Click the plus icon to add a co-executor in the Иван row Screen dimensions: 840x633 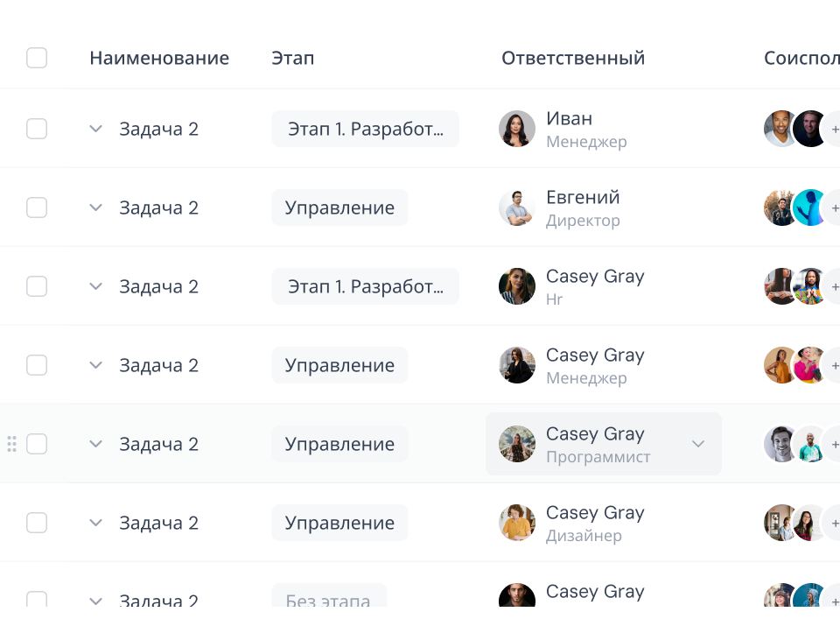coord(835,128)
